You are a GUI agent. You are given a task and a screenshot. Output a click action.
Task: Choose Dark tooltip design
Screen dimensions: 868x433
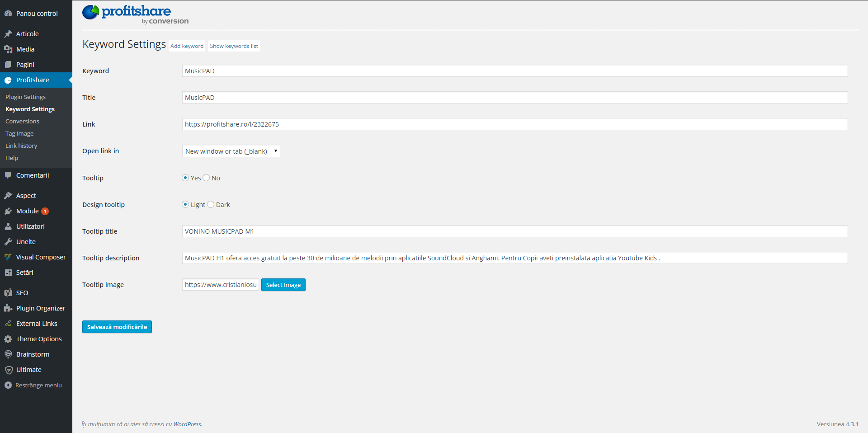coord(211,204)
